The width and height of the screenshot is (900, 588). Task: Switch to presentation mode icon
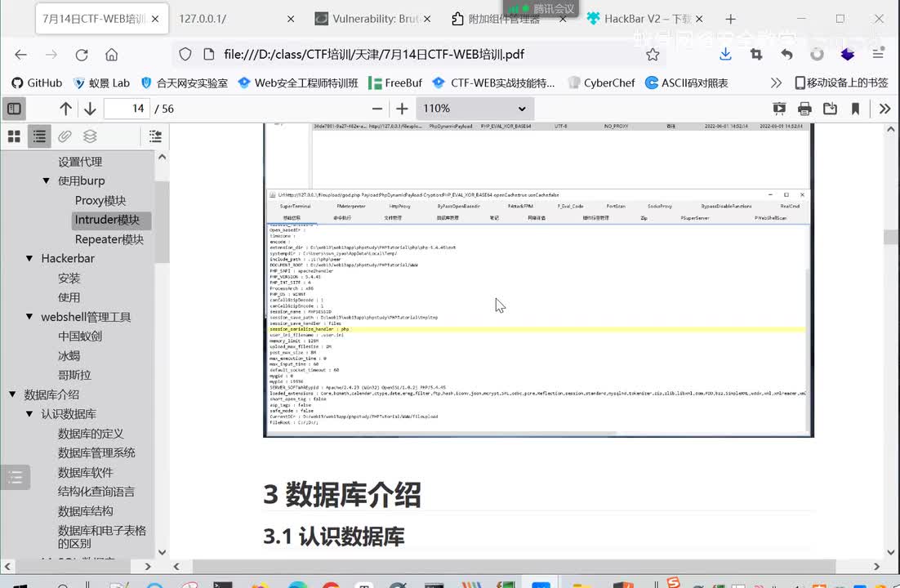779,109
